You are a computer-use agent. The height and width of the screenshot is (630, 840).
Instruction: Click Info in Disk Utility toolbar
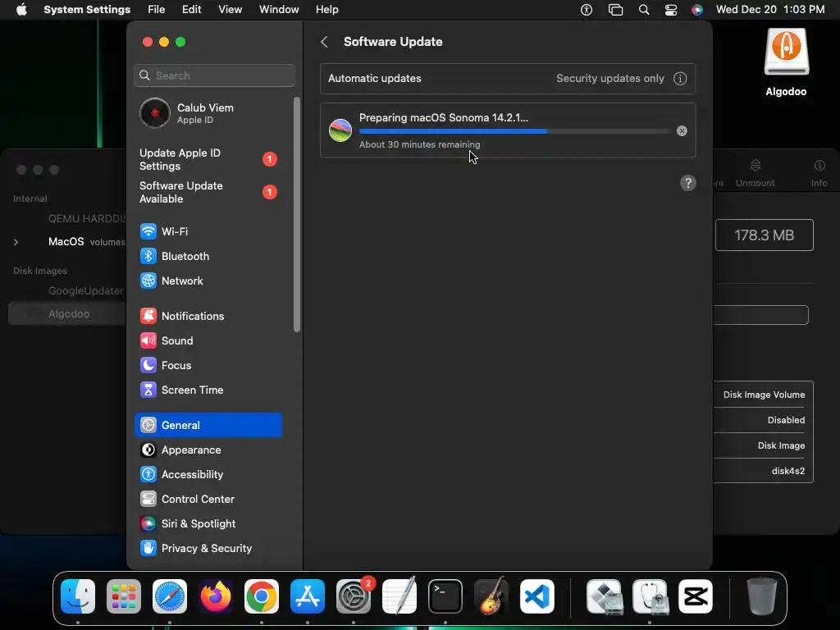pyautogui.click(x=819, y=173)
